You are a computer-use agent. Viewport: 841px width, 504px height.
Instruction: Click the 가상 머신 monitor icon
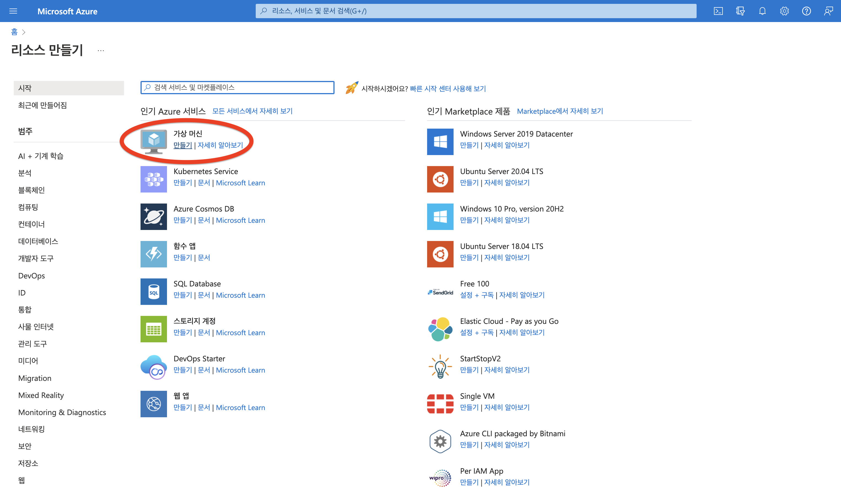click(x=153, y=142)
